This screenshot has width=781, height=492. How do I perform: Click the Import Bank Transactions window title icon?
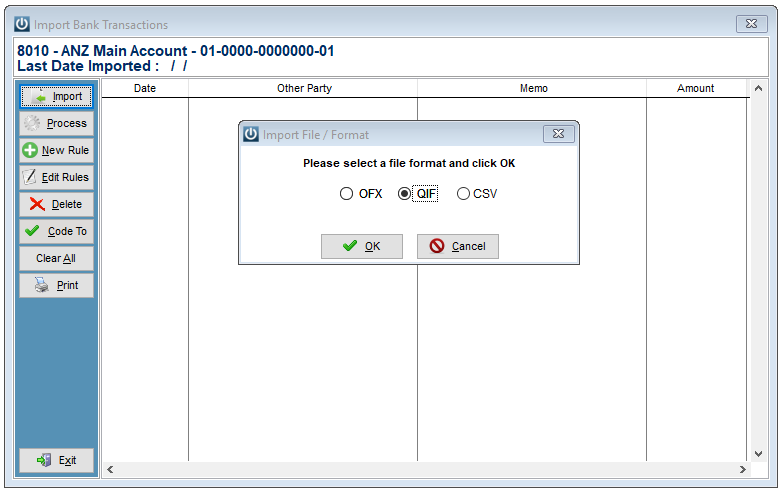(22, 24)
